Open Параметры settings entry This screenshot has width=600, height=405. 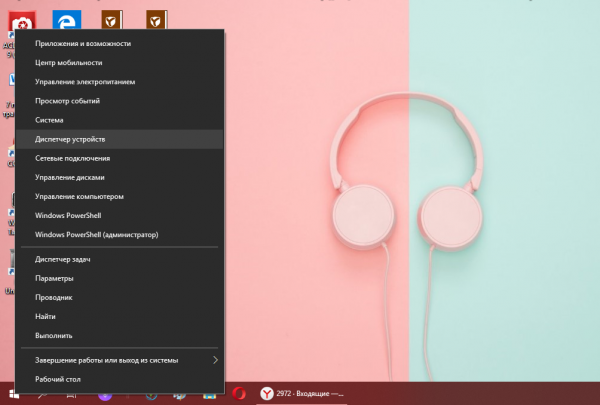click(x=119, y=279)
